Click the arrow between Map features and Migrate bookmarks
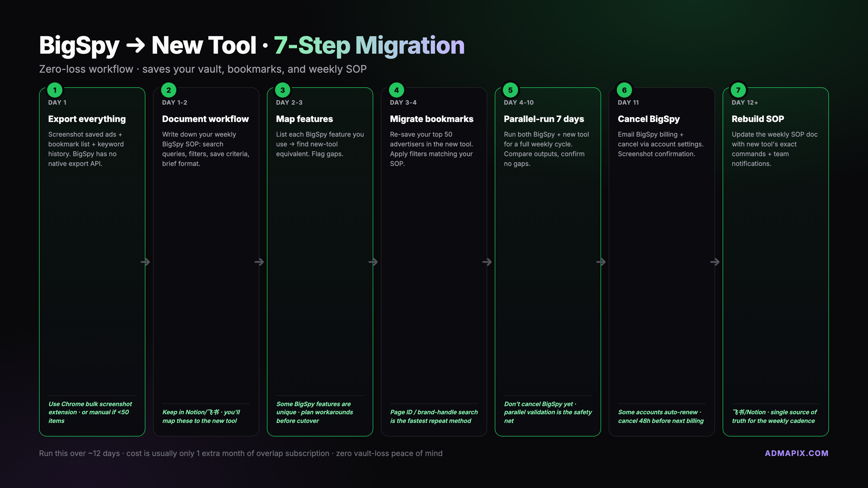The image size is (868, 488). 373,262
